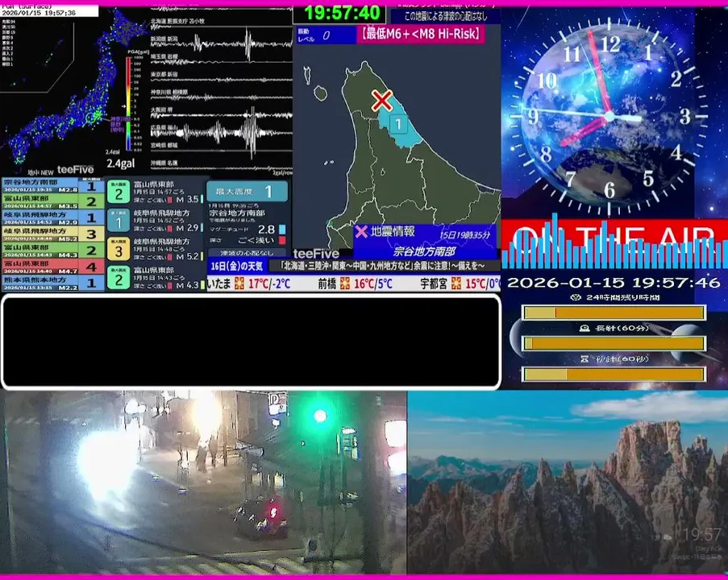
Task: Click the 新潟県 新潟 seismograph trace label
Action: coord(164,39)
